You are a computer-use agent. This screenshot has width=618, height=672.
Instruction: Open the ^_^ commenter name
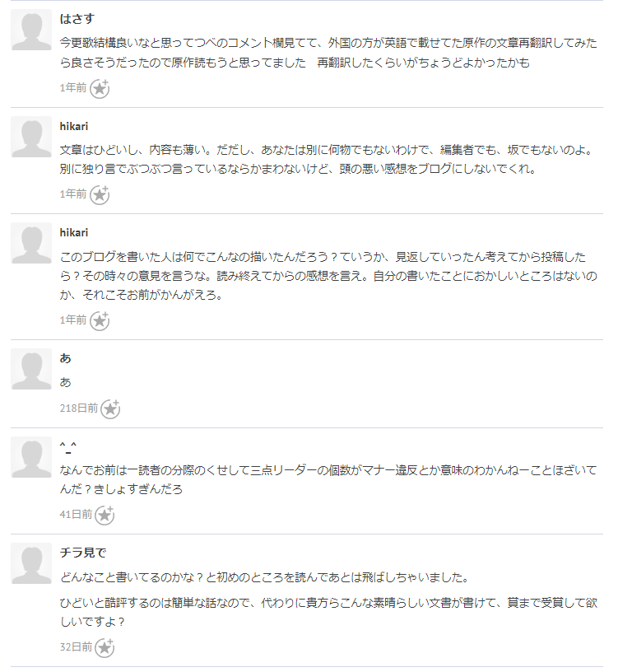point(68,447)
